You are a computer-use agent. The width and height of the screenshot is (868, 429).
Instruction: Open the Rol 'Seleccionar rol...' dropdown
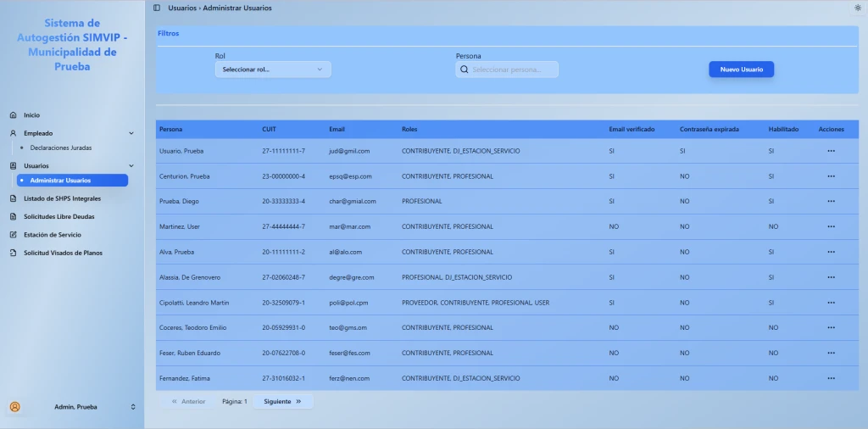(x=273, y=70)
